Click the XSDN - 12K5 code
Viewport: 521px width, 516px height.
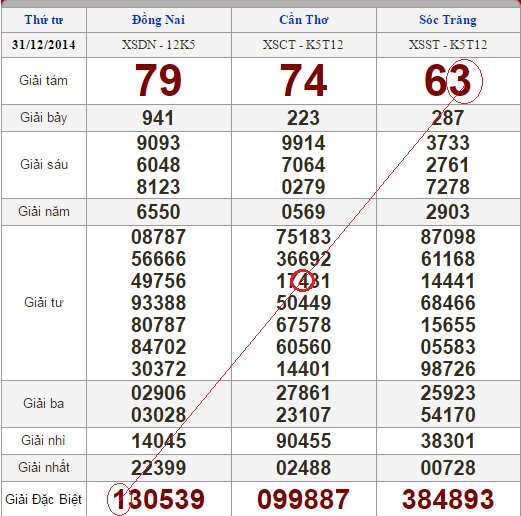pos(158,45)
